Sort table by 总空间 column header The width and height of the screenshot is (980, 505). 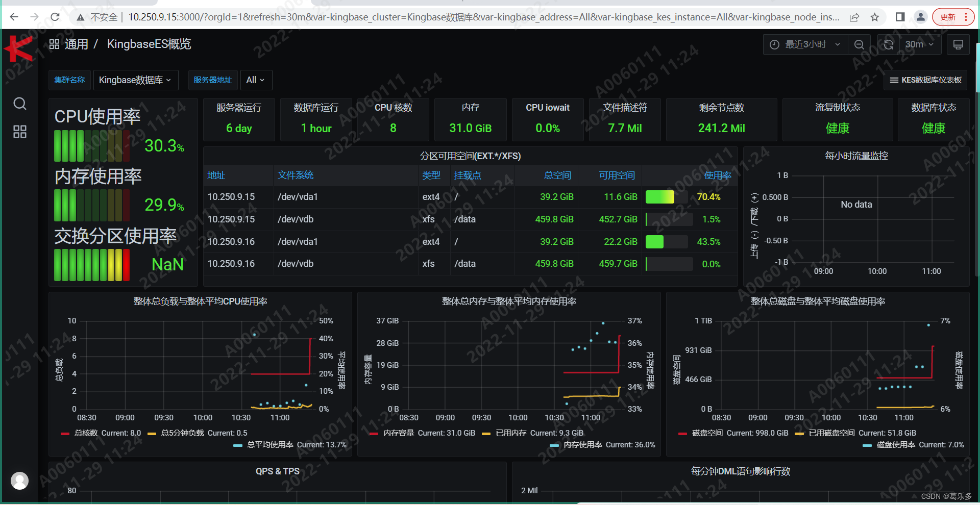557,175
